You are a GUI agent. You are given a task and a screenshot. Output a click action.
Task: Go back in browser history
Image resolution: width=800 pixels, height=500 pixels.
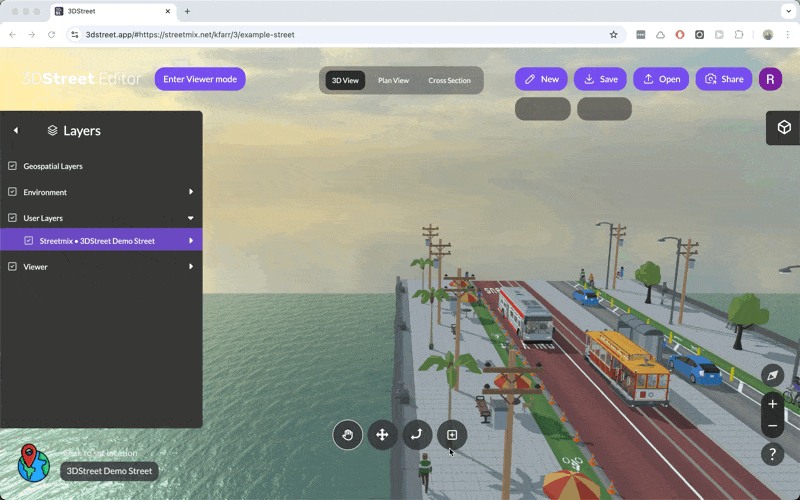pyautogui.click(x=12, y=35)
